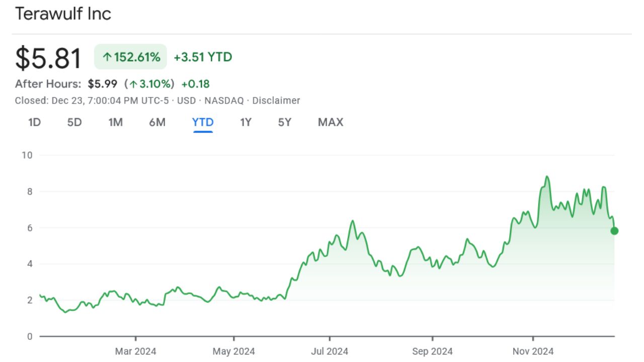Select the 1D time range tab
The width and height of the screenshot is (644, 362).
[34, 122]
